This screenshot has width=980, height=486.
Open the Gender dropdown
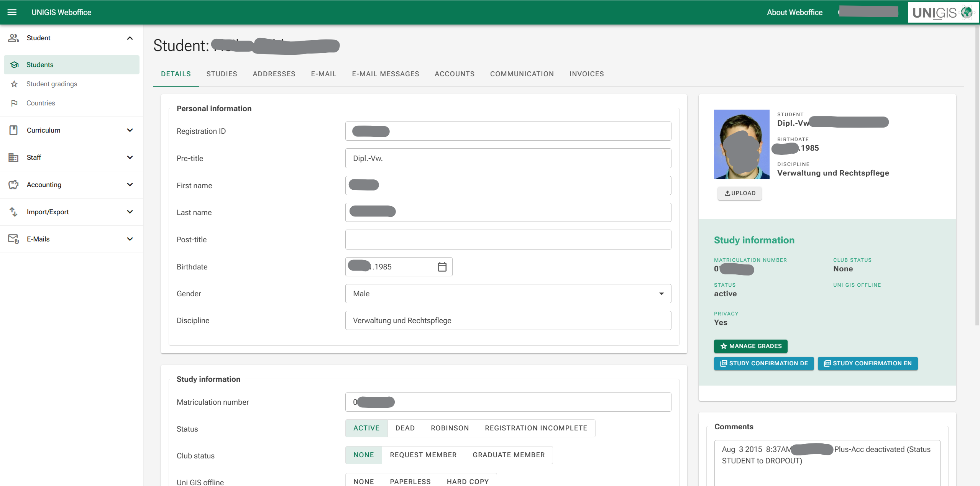pyautogui.click(x=508, y=294)
